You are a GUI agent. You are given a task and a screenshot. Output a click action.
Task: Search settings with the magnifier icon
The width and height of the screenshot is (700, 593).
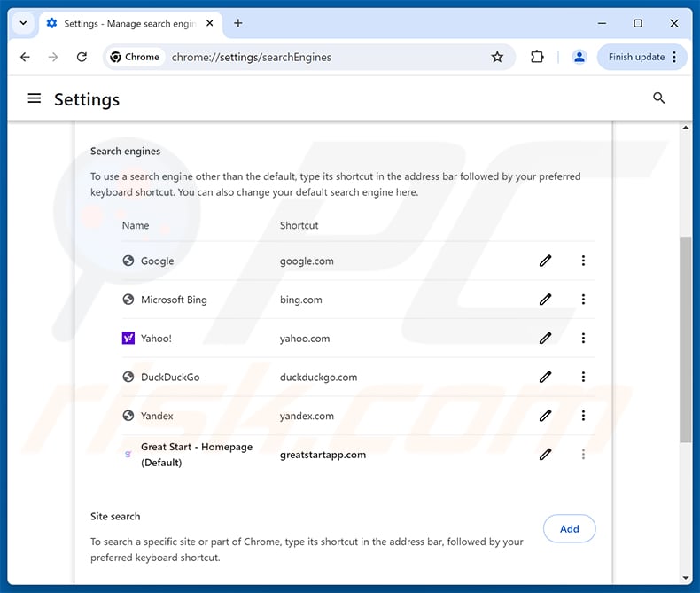coord(659,98)
